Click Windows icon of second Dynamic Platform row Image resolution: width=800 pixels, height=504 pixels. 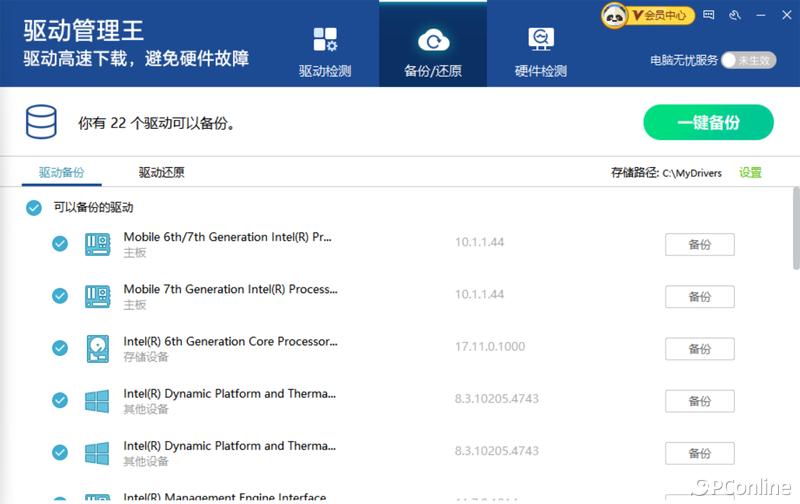(x=97, y=453)
